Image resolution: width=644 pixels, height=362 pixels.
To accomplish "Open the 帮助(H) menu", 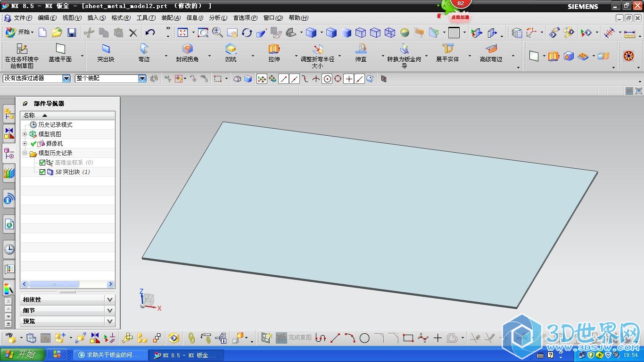I will (298, 18).
